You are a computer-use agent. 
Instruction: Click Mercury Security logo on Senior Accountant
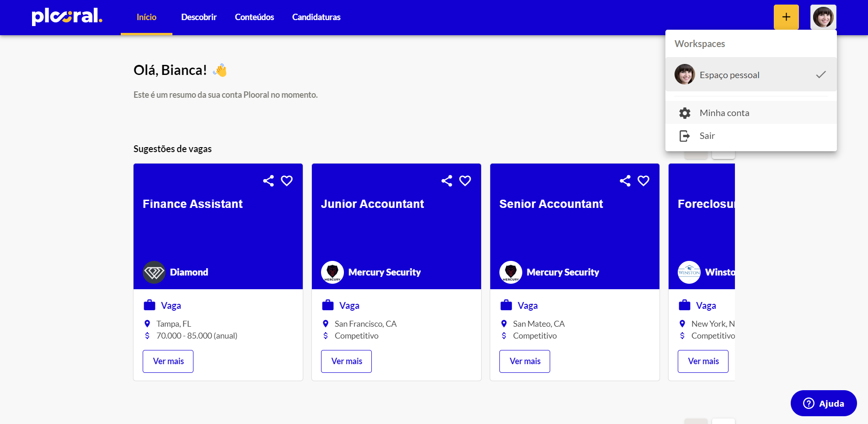pyautogui.click(x=511, y=272)
